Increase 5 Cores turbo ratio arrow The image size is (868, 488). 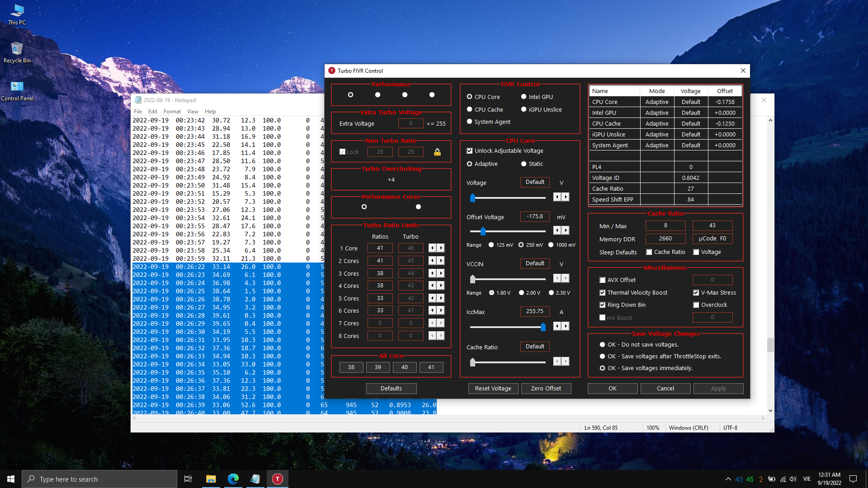coord(441,298)
